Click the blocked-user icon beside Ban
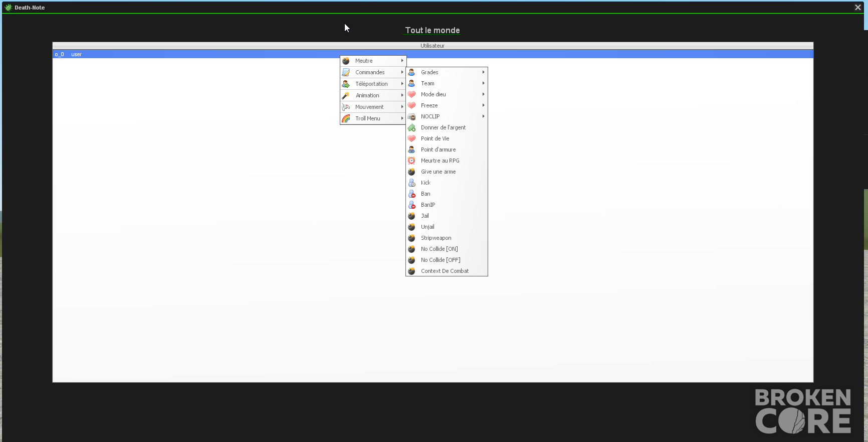Screen dimensions: 868x442 411,194
